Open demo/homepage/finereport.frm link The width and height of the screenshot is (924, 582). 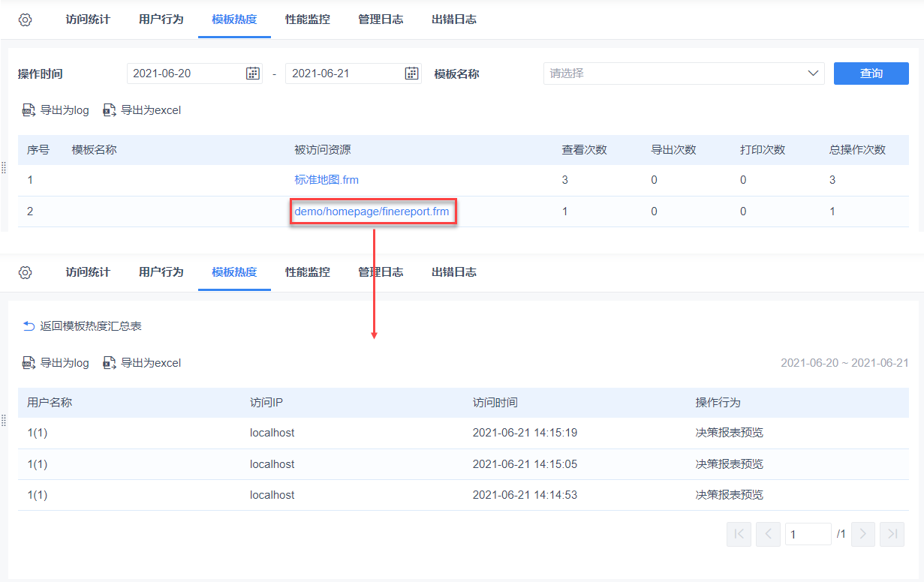click(372, 211)
